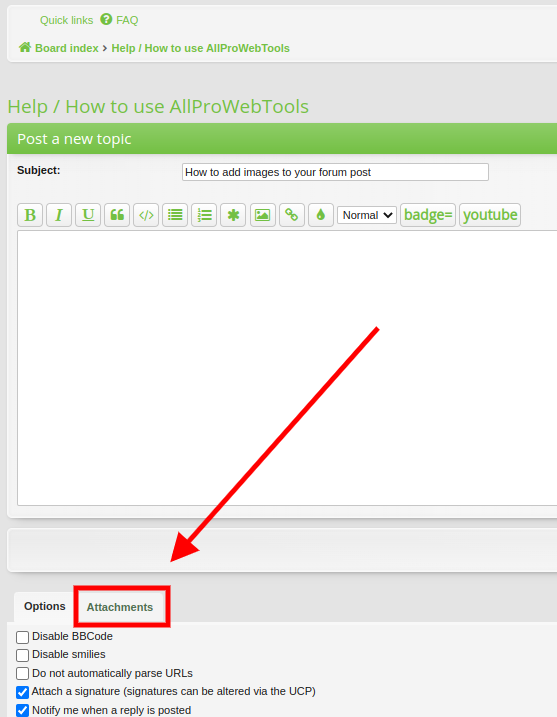
Task: Go to the FAQ page
Action: click(x=127, y=20)
